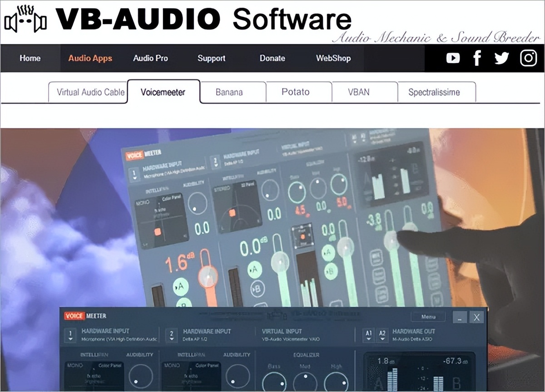Click the VB-Audio speaker logo icon
Screen dimensions: 545x392
25,20
